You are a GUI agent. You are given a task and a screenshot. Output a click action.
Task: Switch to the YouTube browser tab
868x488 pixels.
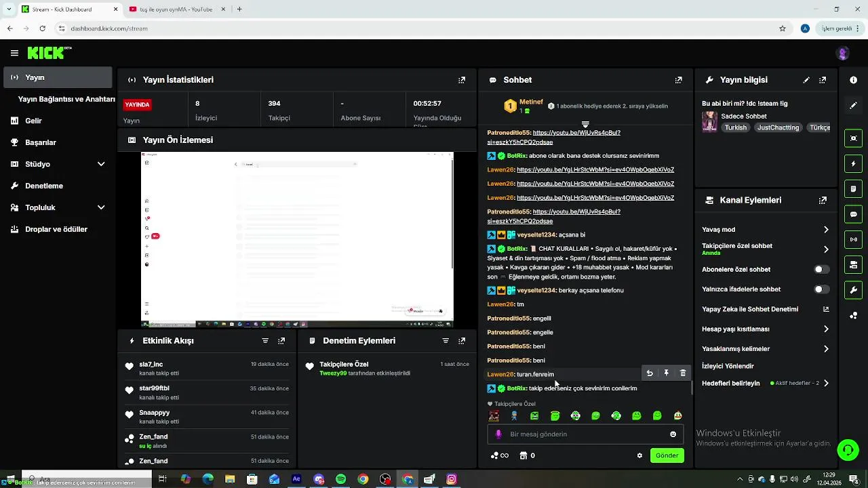click(175, 9)
